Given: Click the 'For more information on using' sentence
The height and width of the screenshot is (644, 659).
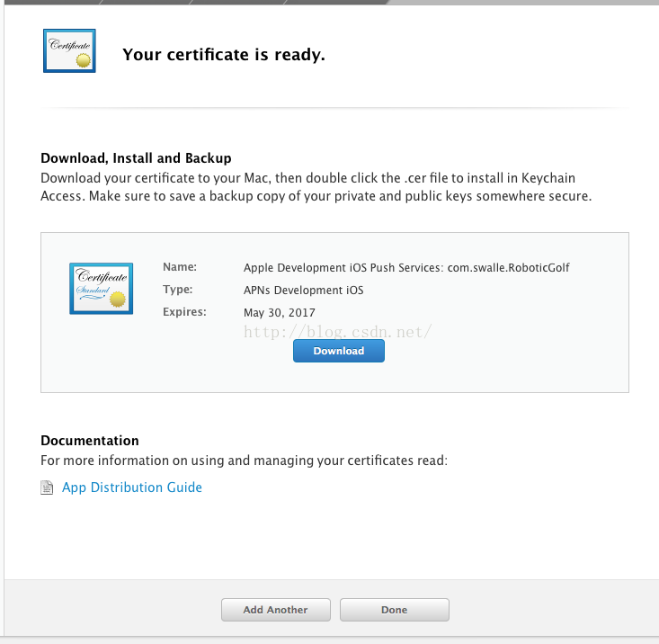Looking at the screenshot, I should coord(245,461).
